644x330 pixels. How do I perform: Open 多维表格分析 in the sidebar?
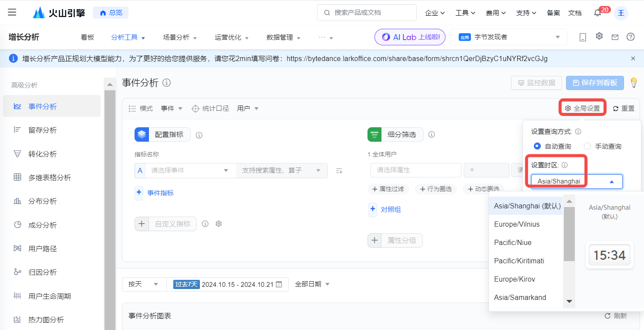click(x=51, y=177)
